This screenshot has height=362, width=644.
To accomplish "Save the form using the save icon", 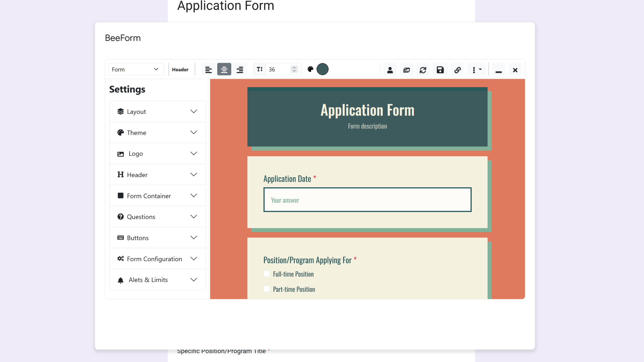I will 440,69.
